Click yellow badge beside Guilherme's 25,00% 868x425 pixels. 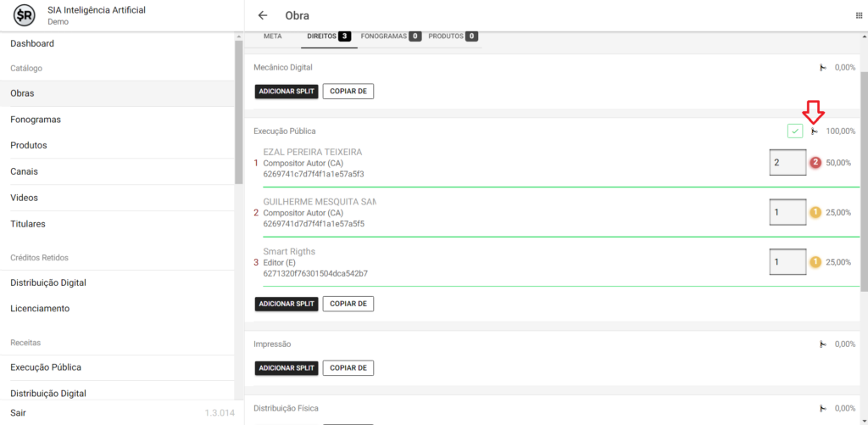click(815, 212)
